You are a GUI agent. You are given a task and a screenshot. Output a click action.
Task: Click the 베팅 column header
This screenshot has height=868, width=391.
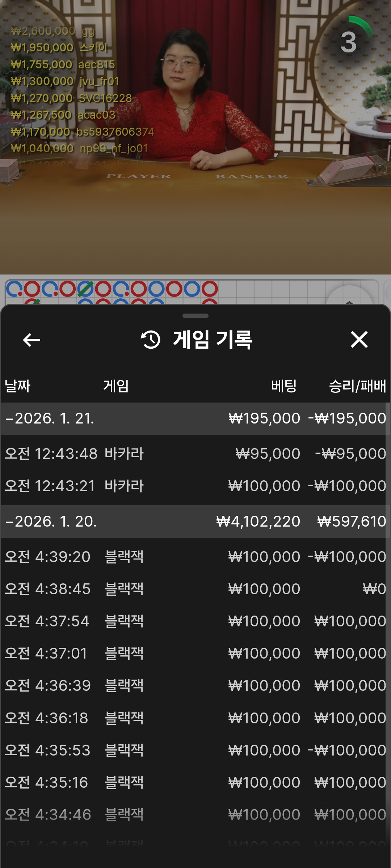(x=284, y=386)
